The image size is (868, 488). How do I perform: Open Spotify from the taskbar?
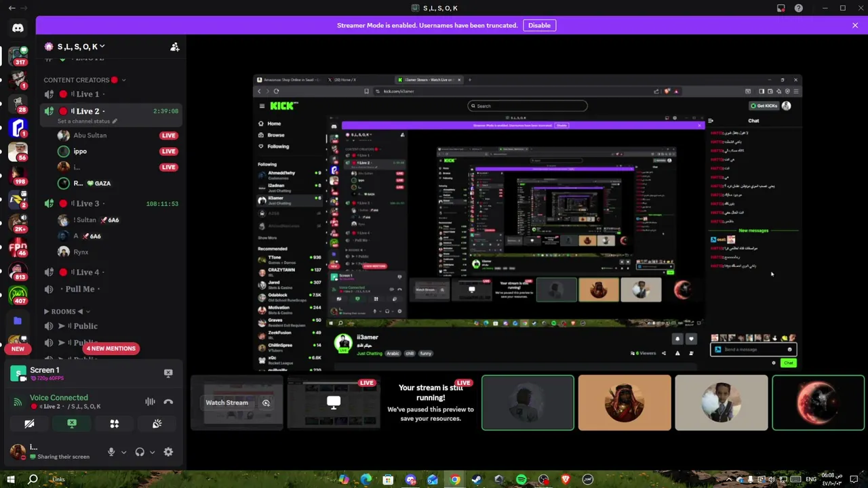[521, 479]
